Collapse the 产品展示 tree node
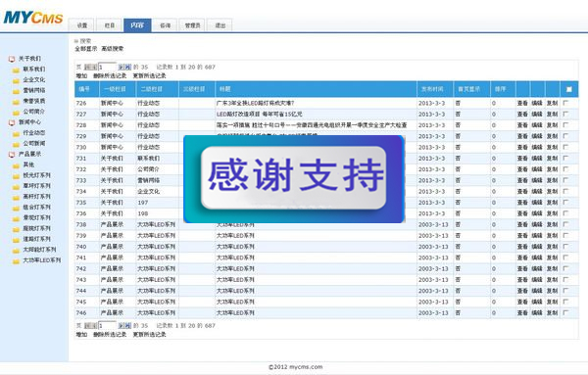588x375 pixels. [12, 155]
